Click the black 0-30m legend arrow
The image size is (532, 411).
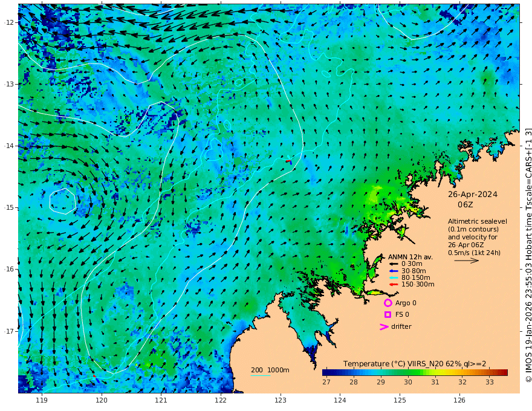click(x=394, y=264)
